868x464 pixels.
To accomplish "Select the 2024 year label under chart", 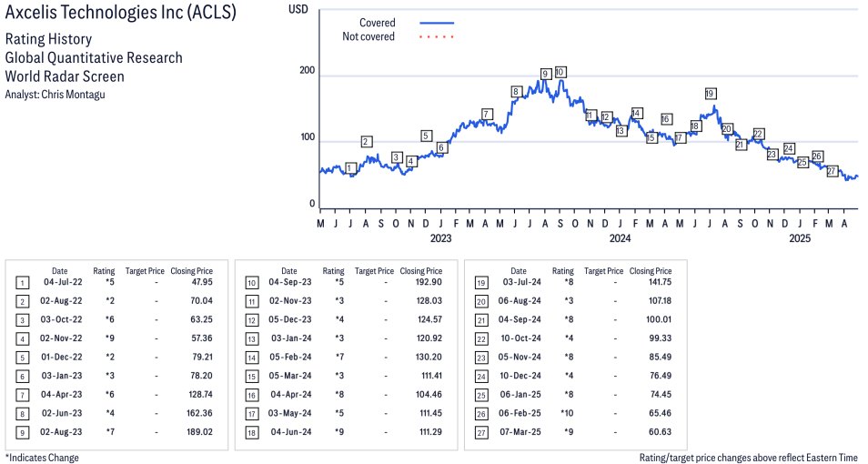I will coord(620,238).
